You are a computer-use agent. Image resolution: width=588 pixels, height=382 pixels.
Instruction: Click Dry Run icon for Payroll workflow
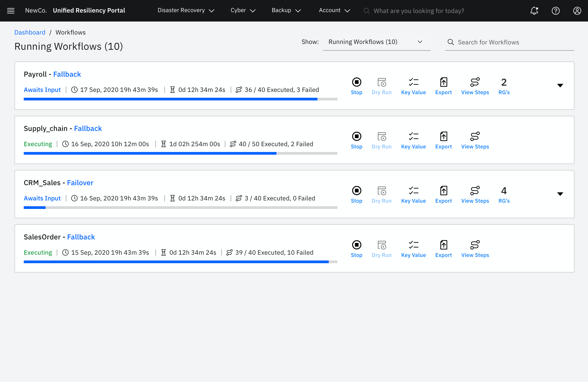382,82
